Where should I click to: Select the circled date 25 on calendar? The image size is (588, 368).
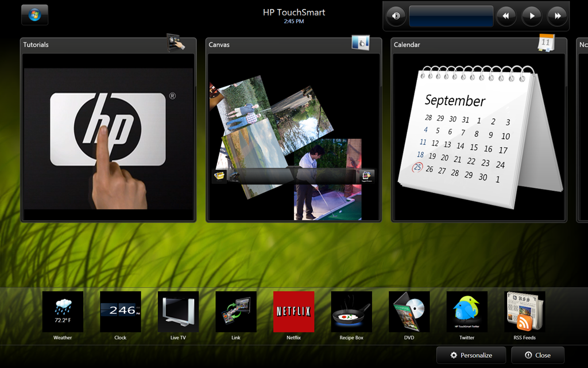click(x=417, y=167)
